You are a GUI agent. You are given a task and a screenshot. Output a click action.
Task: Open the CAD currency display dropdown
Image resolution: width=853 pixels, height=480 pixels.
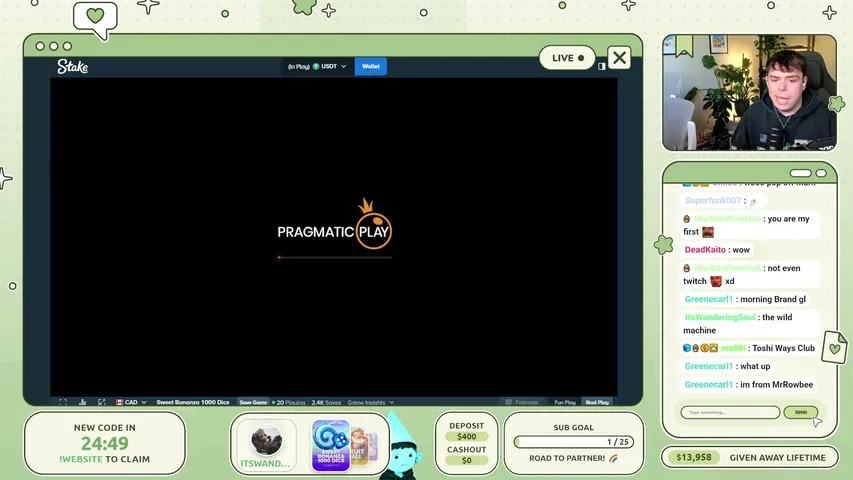click(131, 402)
